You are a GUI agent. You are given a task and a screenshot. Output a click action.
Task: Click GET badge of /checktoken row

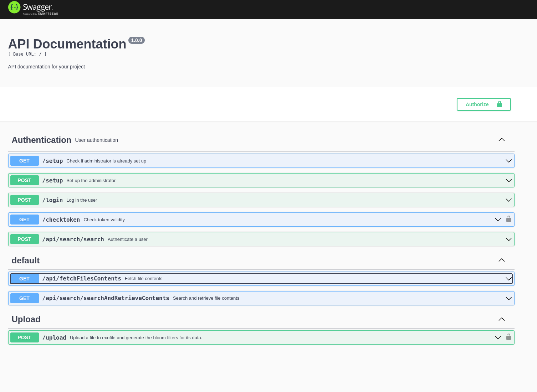tap(25, 220)
